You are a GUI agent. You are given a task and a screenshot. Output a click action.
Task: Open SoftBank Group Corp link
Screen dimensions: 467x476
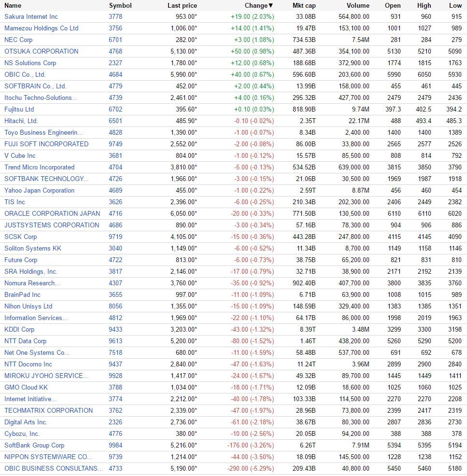tap(34, 445)
